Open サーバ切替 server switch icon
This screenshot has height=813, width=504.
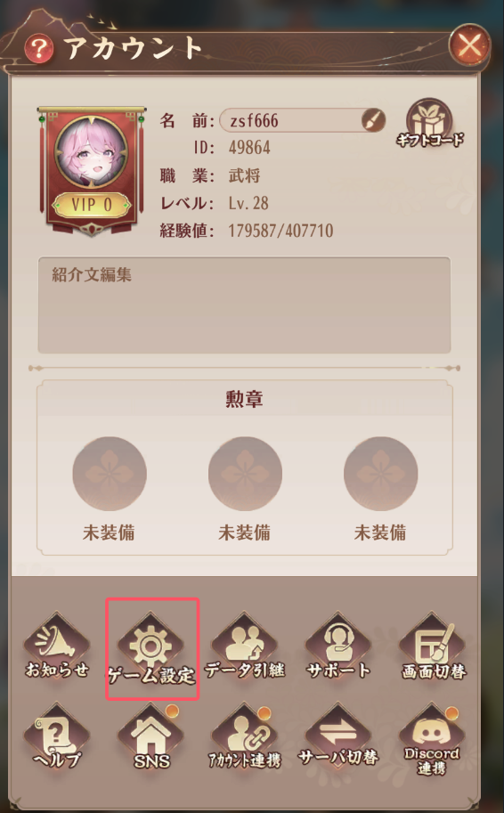pos(338,737)
